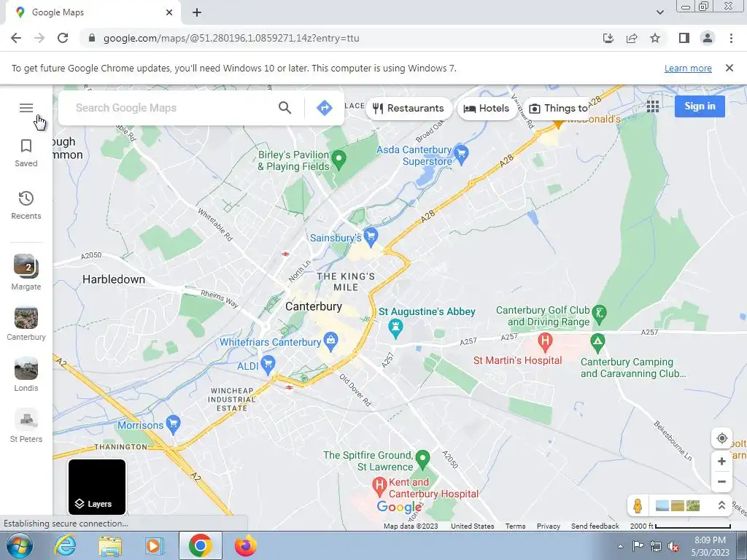747x560 pixels.
Task: Open the Google apps grid
Action: [x=653, y=106]
